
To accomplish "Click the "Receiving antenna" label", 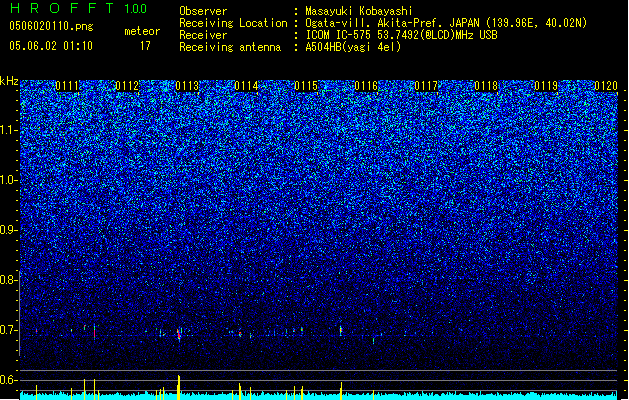I will click(x=230, y=47).
